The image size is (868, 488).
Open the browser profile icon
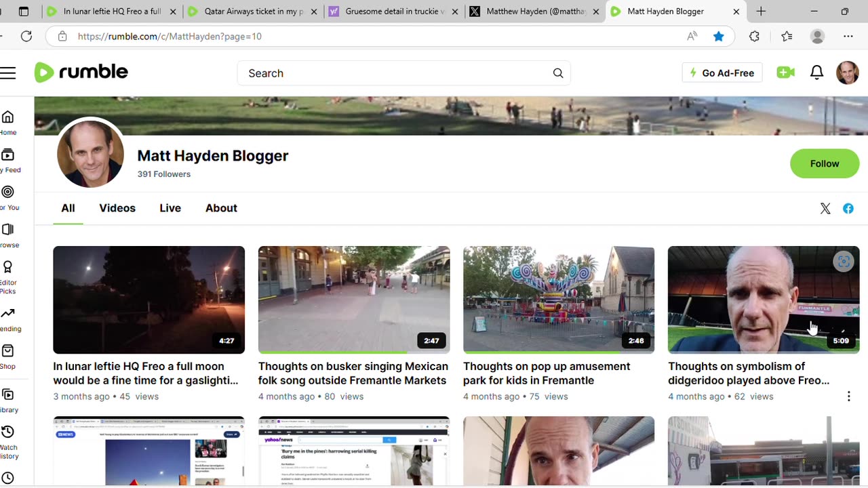[x=818, y=37]
